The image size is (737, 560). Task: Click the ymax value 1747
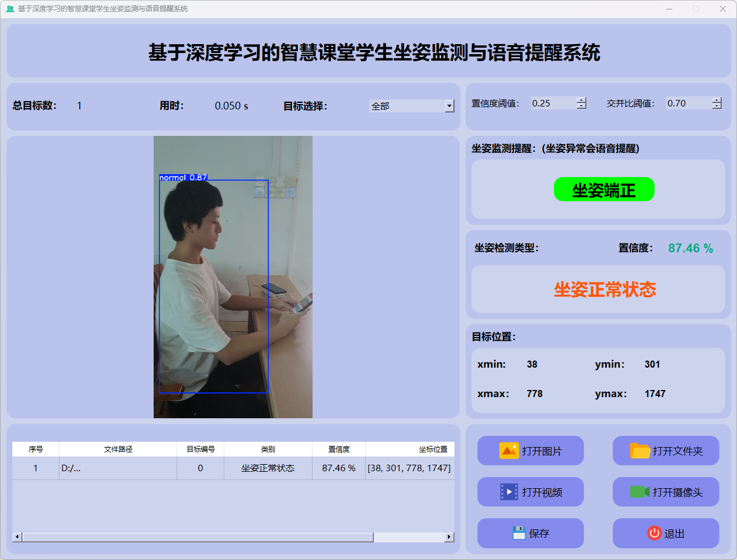click(655, 394)
